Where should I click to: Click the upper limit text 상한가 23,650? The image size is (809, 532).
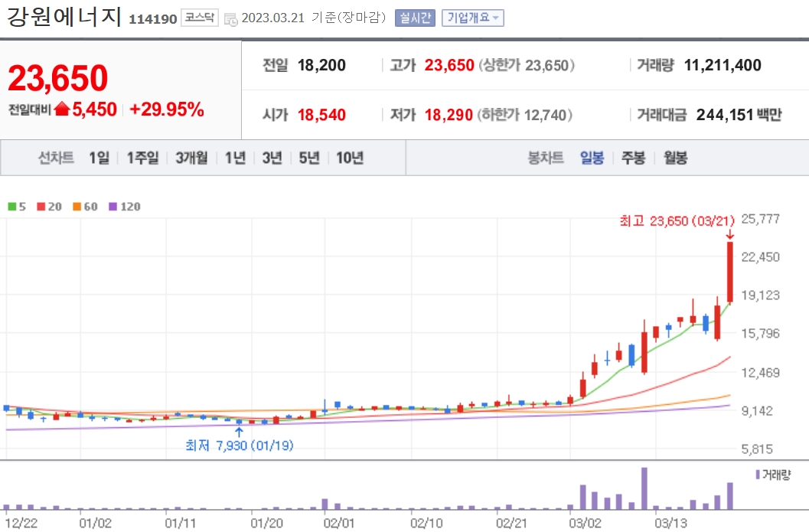(527, 65)
